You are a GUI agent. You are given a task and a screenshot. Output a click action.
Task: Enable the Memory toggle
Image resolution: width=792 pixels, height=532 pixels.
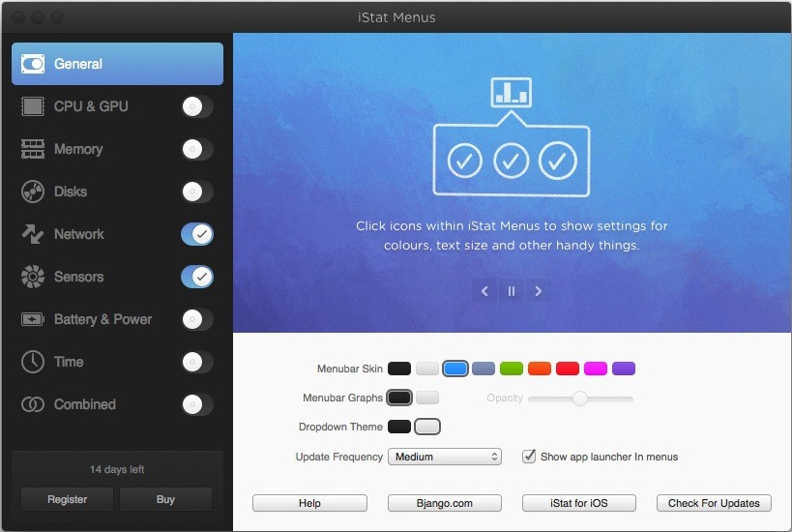coord(197,149)
